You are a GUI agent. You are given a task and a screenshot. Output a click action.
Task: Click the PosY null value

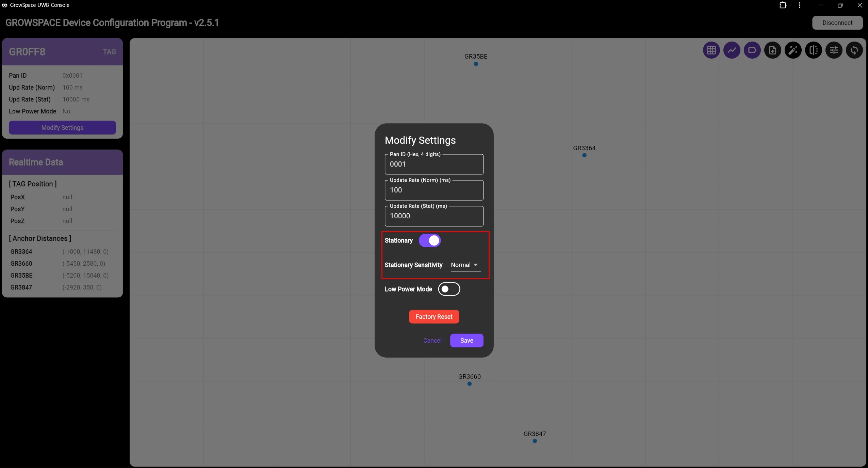tap(67, 209)
